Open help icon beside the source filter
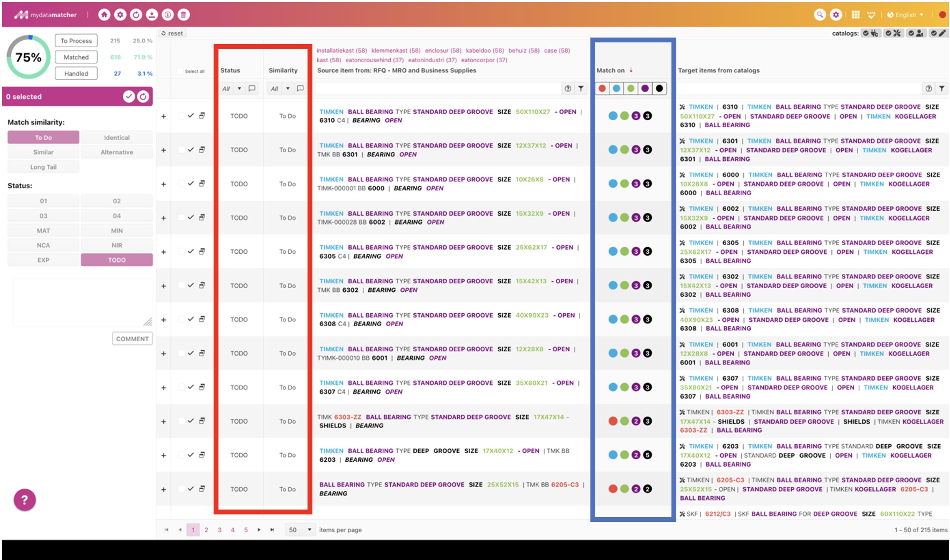950x560 pixels. [x=568, y=89]
